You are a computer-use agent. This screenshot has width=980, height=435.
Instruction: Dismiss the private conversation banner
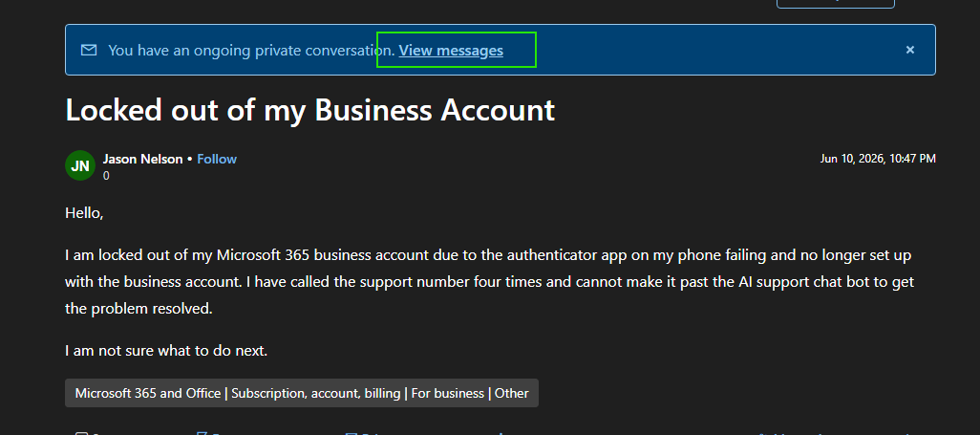pos(910,50)
